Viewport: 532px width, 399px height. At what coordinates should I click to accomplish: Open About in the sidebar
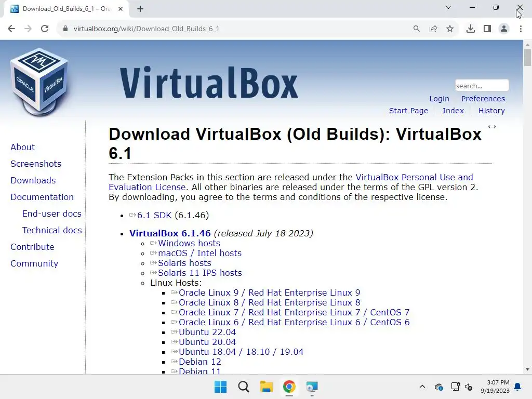tap(22, 147)
